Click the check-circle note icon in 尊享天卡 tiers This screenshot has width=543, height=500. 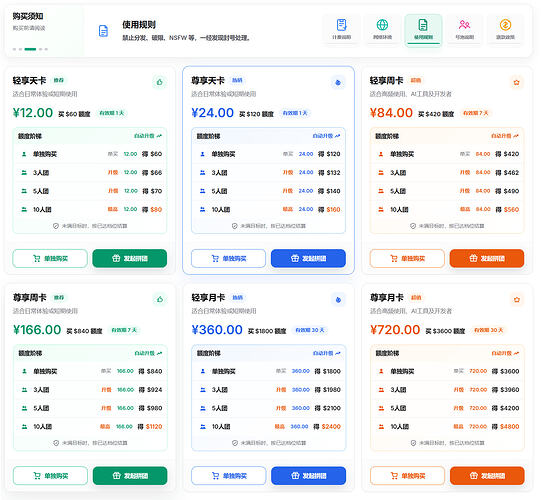(234, 226)
